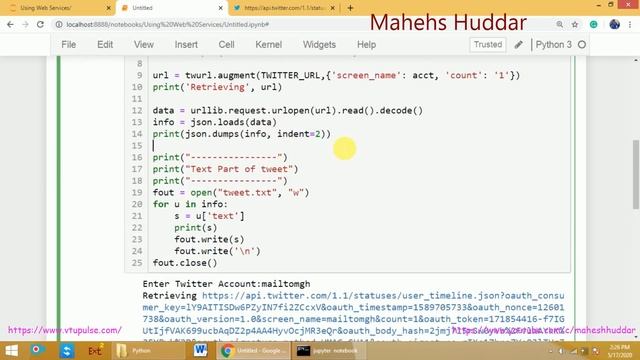640x360 pixels.
Task: Switch to the api.twitter.com tab
Action: point(284,8)
